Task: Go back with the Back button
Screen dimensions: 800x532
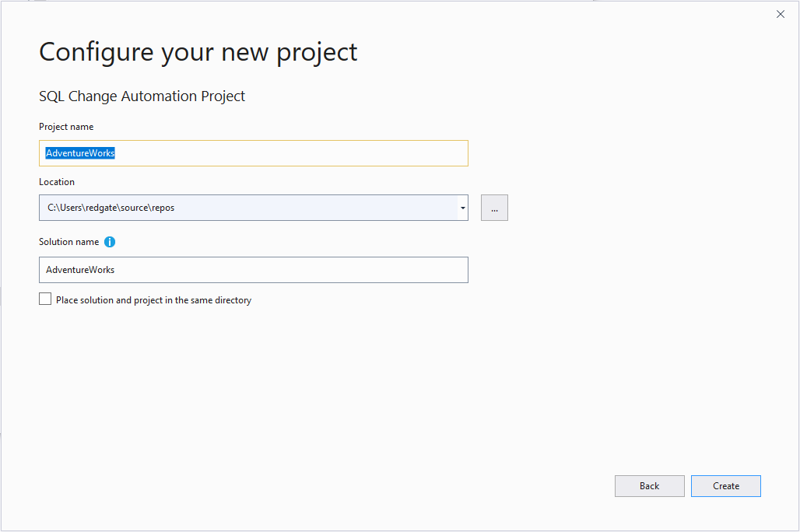Action: click(649, 486)
